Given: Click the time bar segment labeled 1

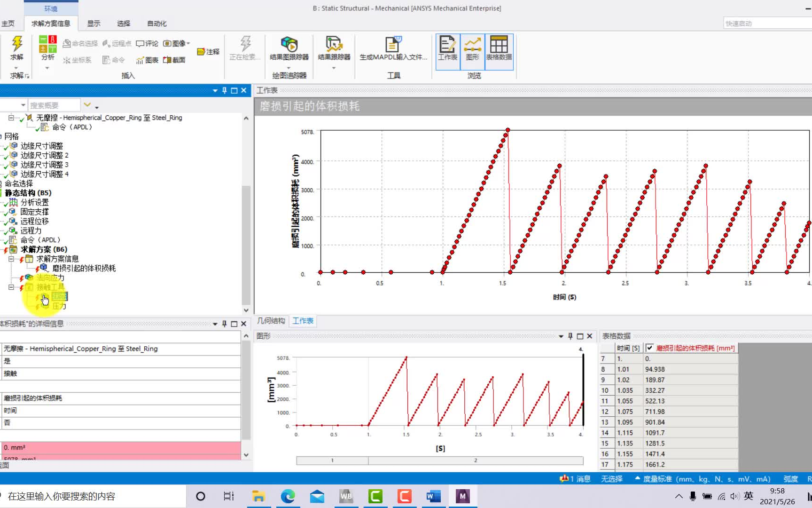Looking at the screenshot, I should coord(332,460).
